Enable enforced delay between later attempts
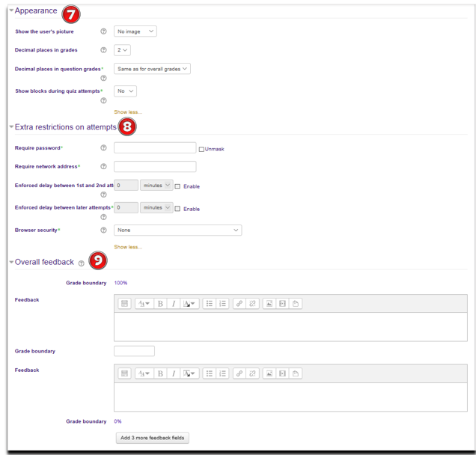Screen dimensions: 476x455 point(177,209)
